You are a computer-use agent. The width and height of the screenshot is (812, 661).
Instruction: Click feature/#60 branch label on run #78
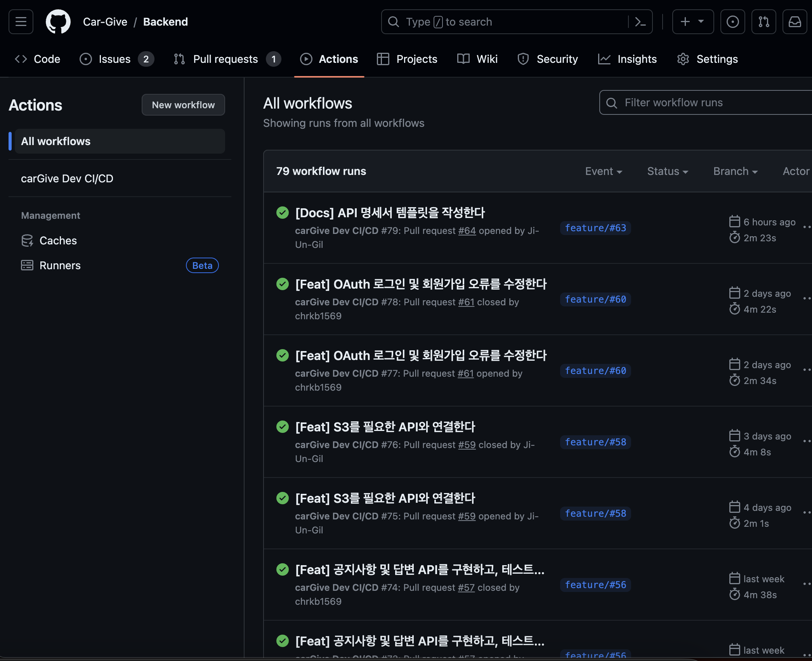click(595, 299)
